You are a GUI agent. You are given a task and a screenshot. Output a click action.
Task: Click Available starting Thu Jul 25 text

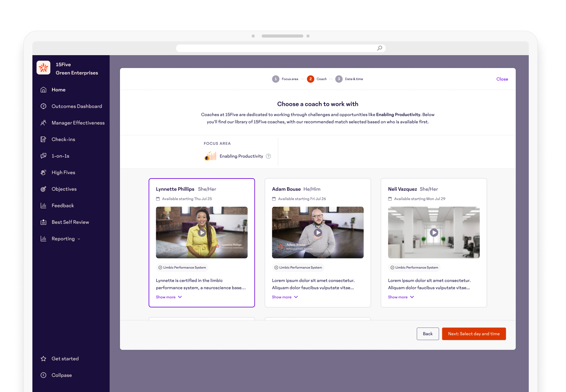pyautogui.click(x=187, y=199)
